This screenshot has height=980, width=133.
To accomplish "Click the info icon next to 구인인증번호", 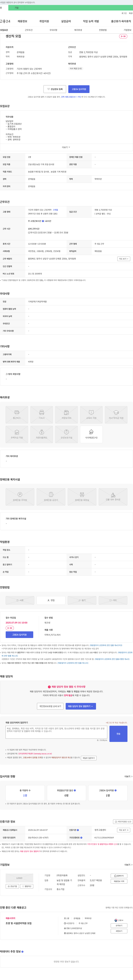I will tap(81, 837).
